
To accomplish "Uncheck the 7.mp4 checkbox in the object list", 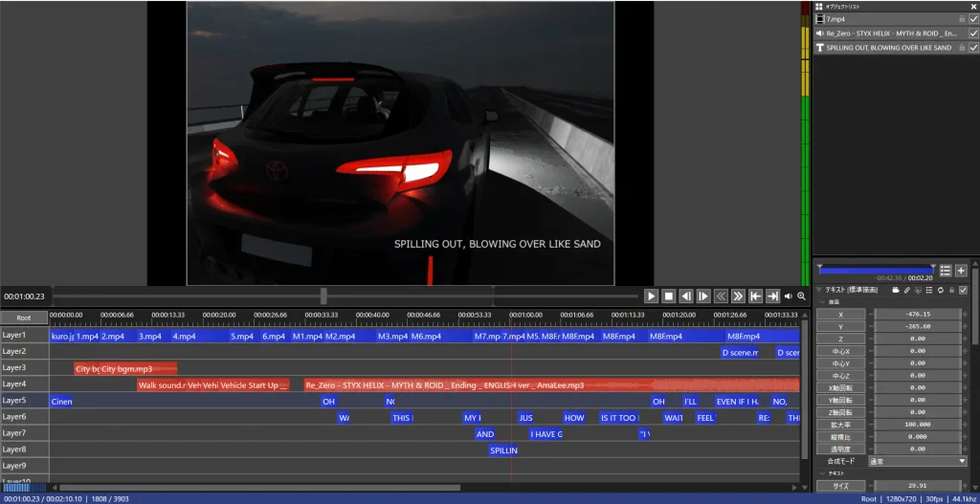I will click(x=973, y=19).
